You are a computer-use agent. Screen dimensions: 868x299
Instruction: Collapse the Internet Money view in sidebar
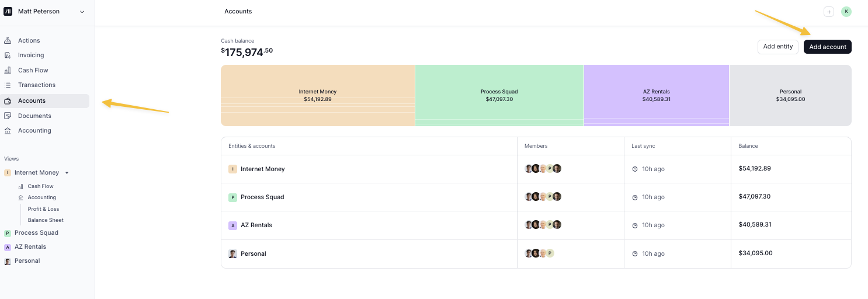(x=67, y=173)
